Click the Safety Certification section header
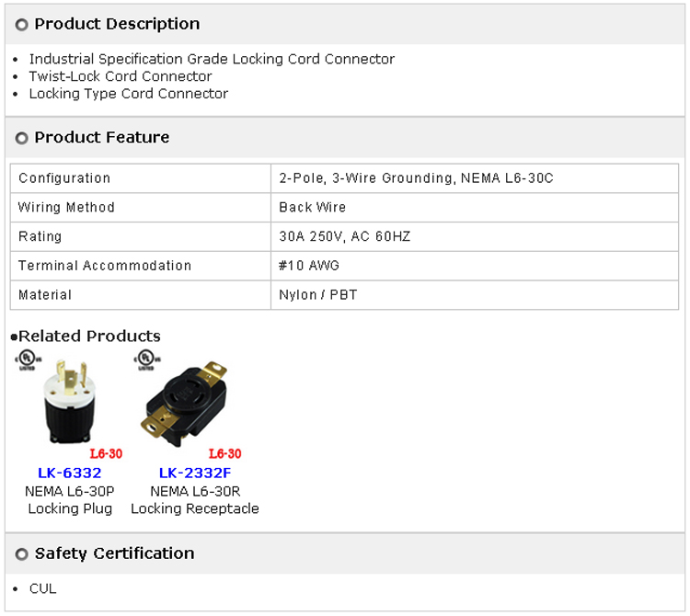This screenshot has width=690, height=616. (x=114, y=553)
